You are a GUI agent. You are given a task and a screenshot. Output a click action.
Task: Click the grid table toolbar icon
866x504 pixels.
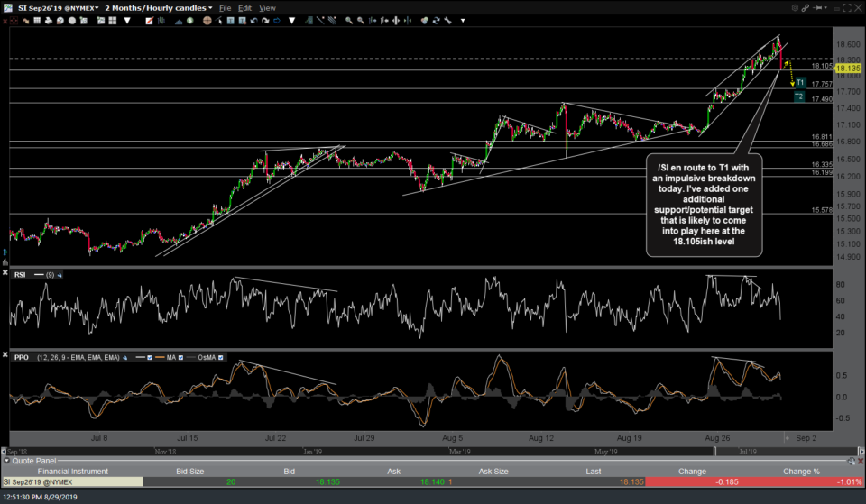click(x=37, y=21)
